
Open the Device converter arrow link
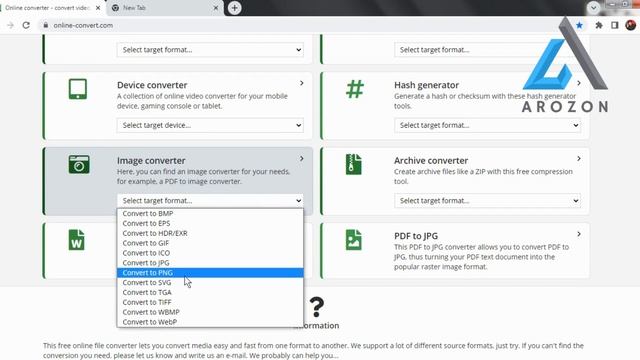(302, 83)
